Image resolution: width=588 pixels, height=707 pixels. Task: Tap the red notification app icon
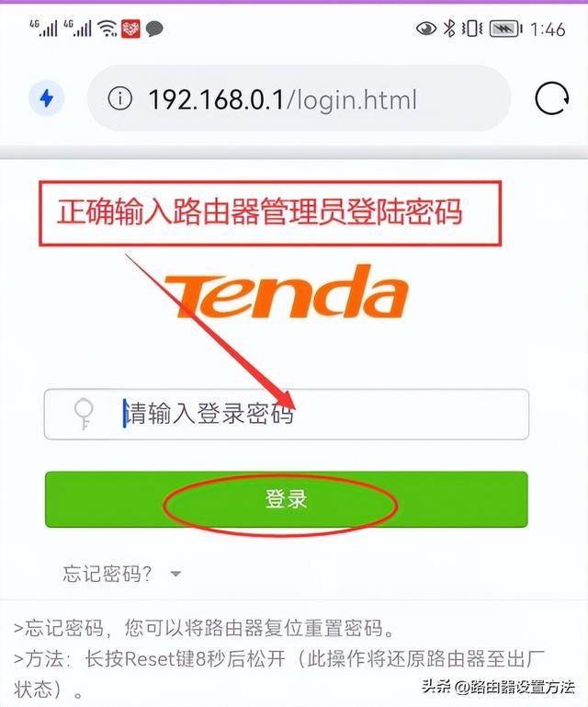point(130,29)
